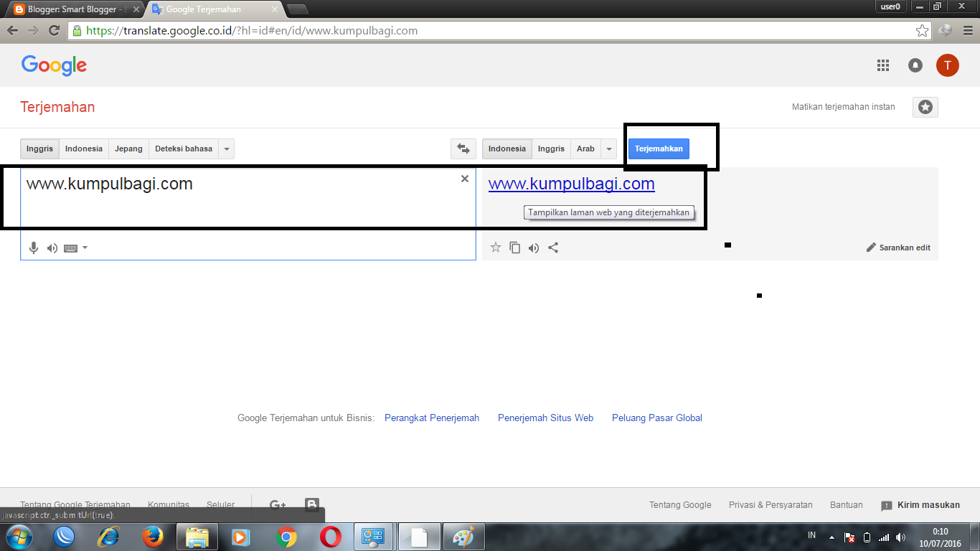Screen dimensions: 980x551
Task: Launch Opera from the taskbar
Action: point(331,537)
